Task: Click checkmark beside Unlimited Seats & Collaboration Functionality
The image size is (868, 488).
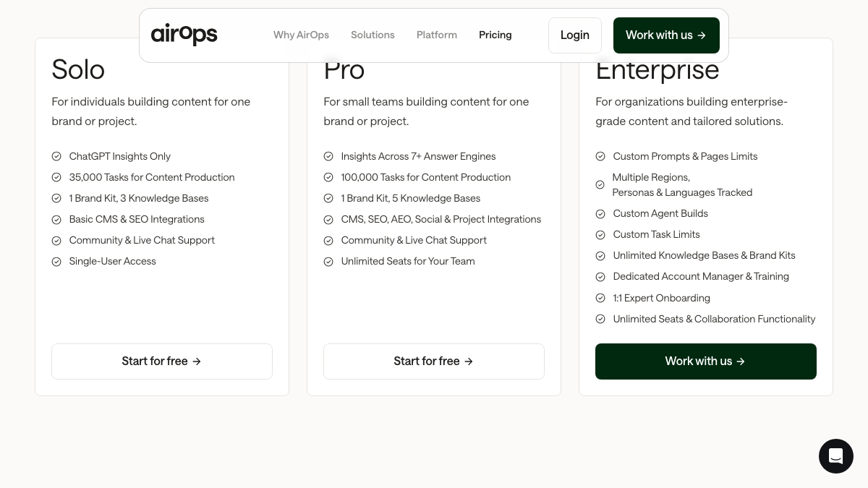Action: [x=600, y=319]
